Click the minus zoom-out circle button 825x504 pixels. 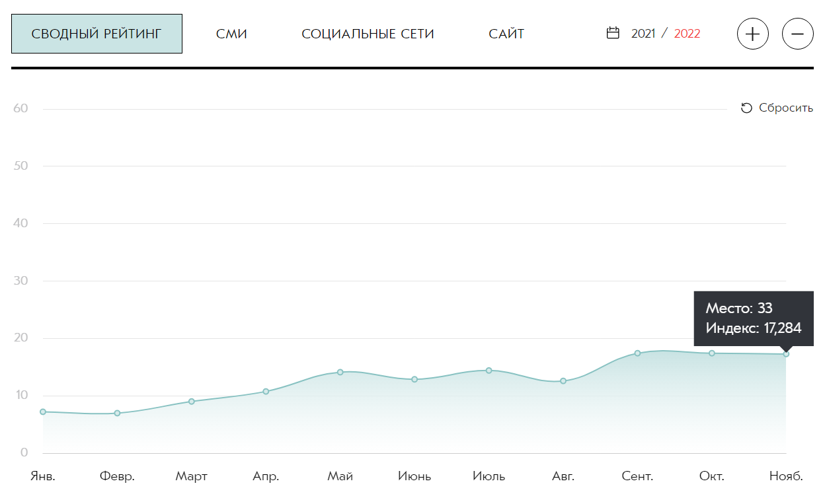click(797, 34)
